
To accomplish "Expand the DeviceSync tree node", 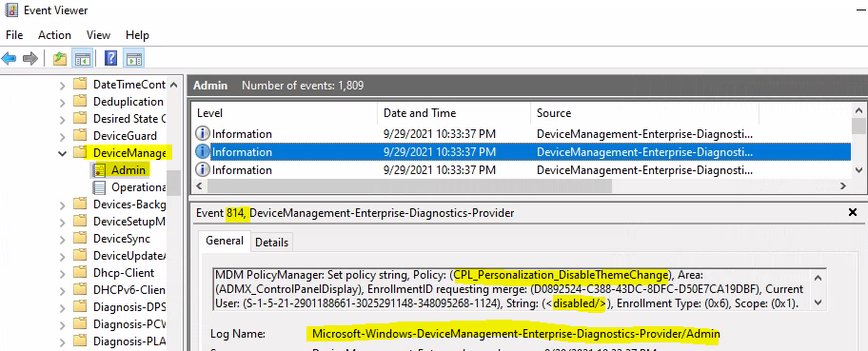I will (63, 239).
